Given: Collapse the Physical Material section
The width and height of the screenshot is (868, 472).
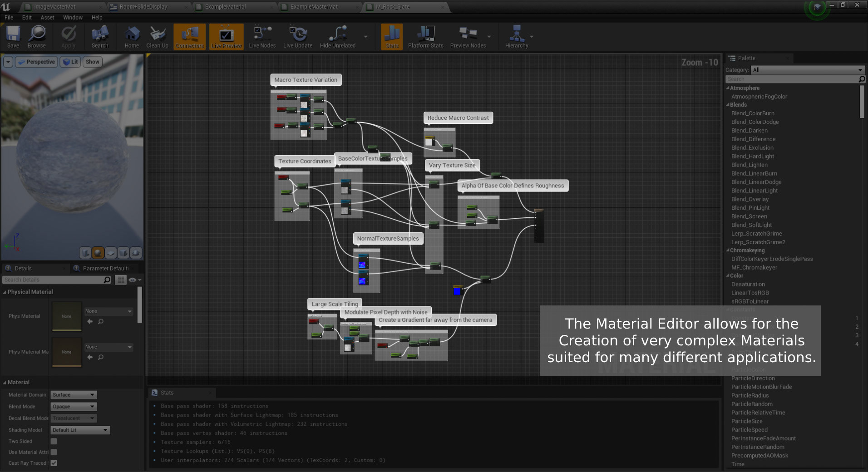Looking at the screenshot, I should (x=5, y=292).
